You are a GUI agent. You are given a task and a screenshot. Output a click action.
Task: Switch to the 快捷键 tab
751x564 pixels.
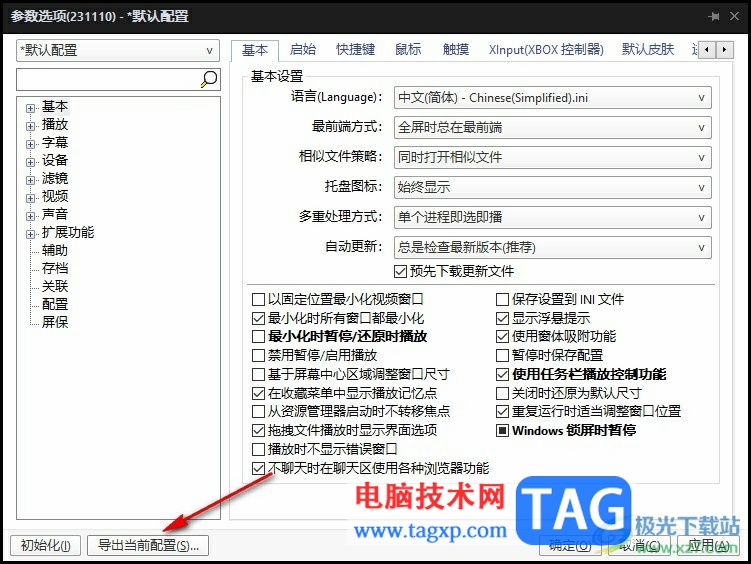tap(355, 49)
